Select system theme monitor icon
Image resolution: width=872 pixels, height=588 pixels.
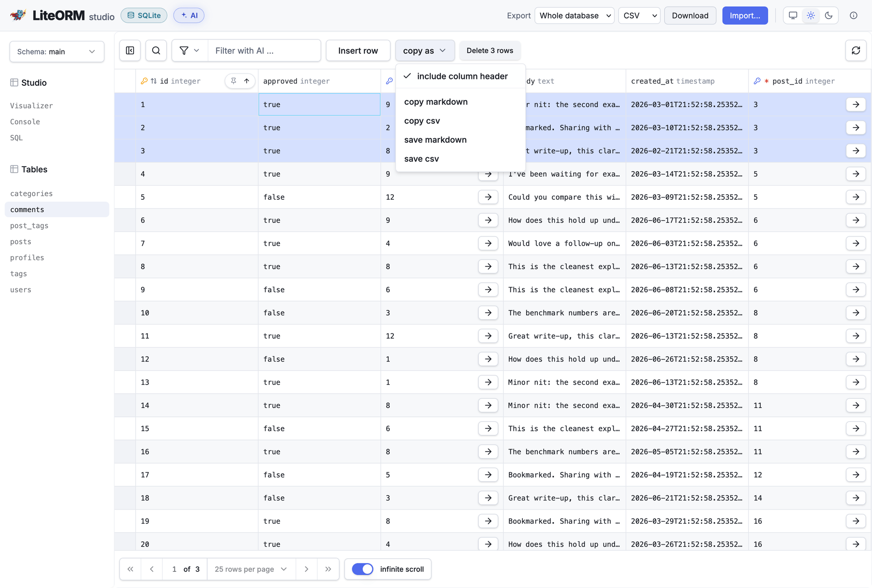(793, 15)
